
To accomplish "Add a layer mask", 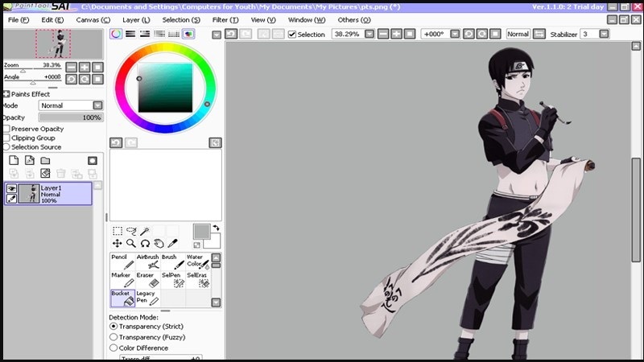I will click(x=93, y=160).
